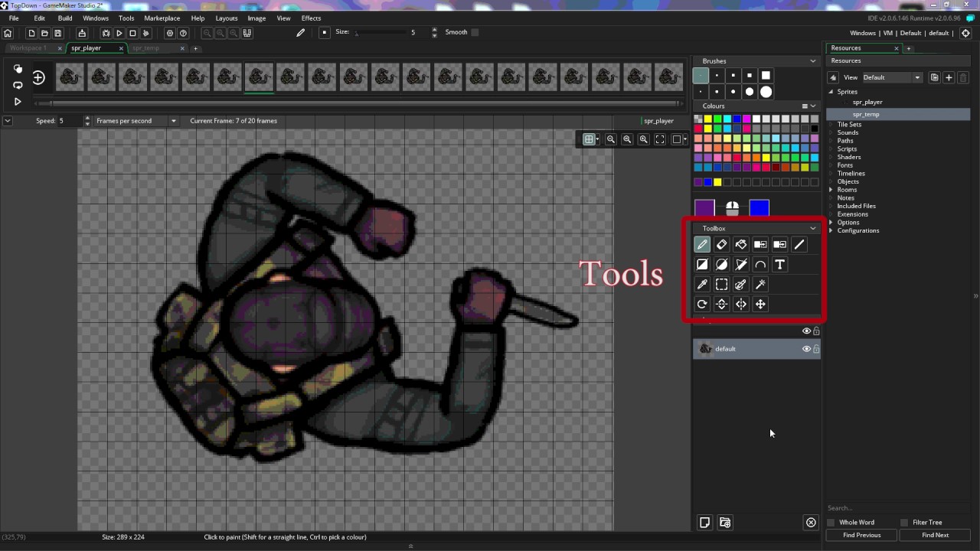Run the game with the toolbar play icon
The image size is (980, 551).
(119, 33)
